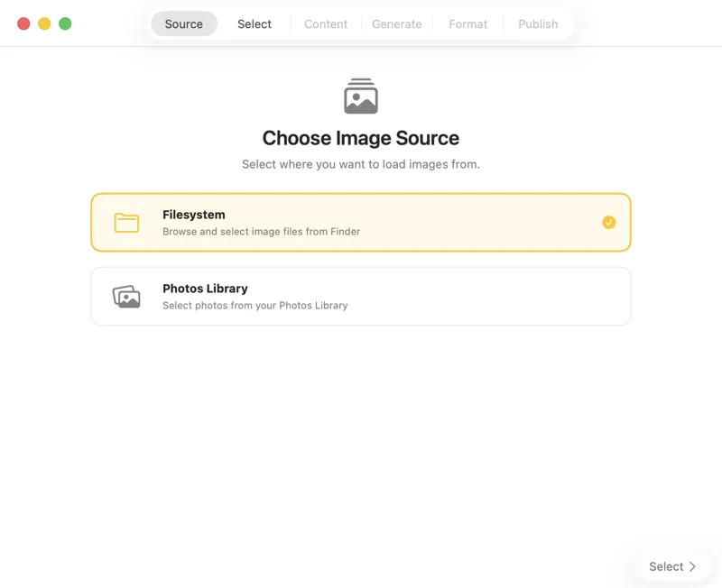Go to the Content step tab
The image size is (722, 588).
[x=326, y=24]
